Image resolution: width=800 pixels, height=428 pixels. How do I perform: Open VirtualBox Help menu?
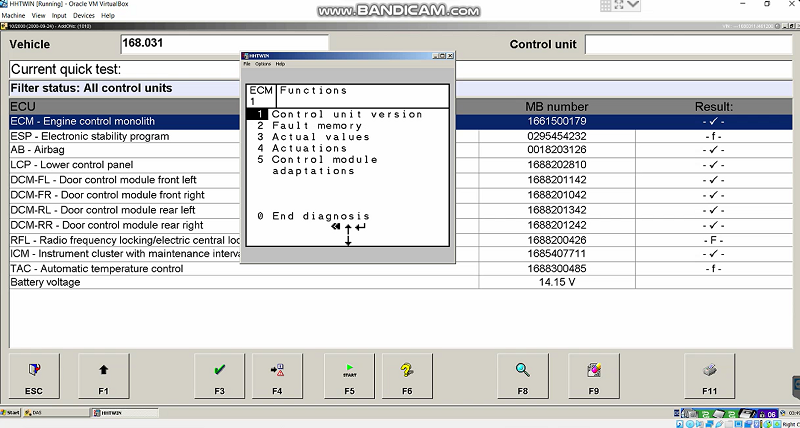click(108, 16)
